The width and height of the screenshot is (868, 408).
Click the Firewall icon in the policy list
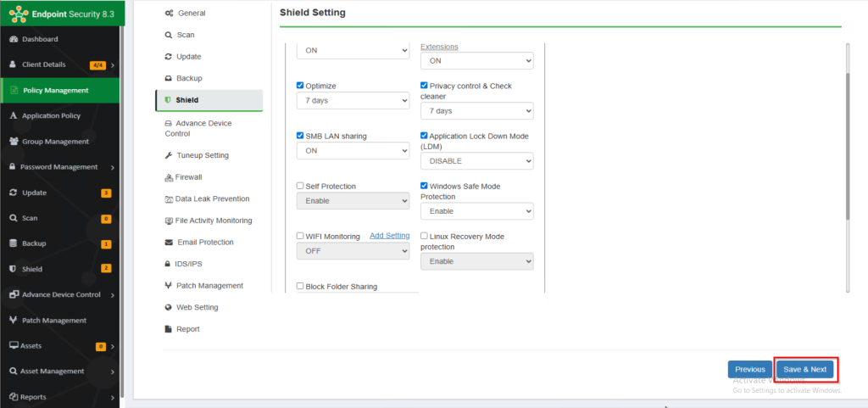(x=169, y=177)
